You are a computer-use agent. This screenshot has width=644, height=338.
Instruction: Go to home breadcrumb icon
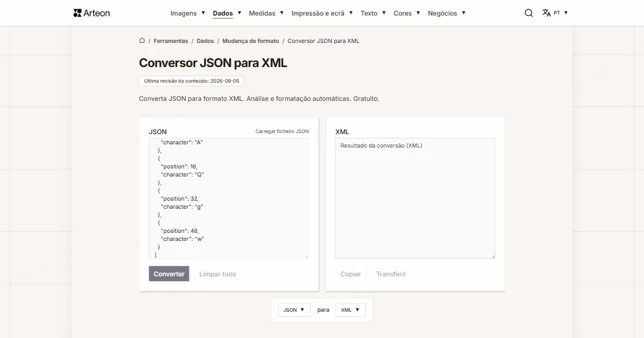[x=142, y=40]
